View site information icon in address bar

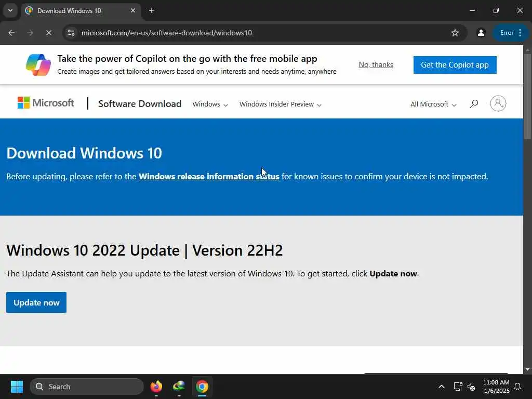[x=71, y=33]
